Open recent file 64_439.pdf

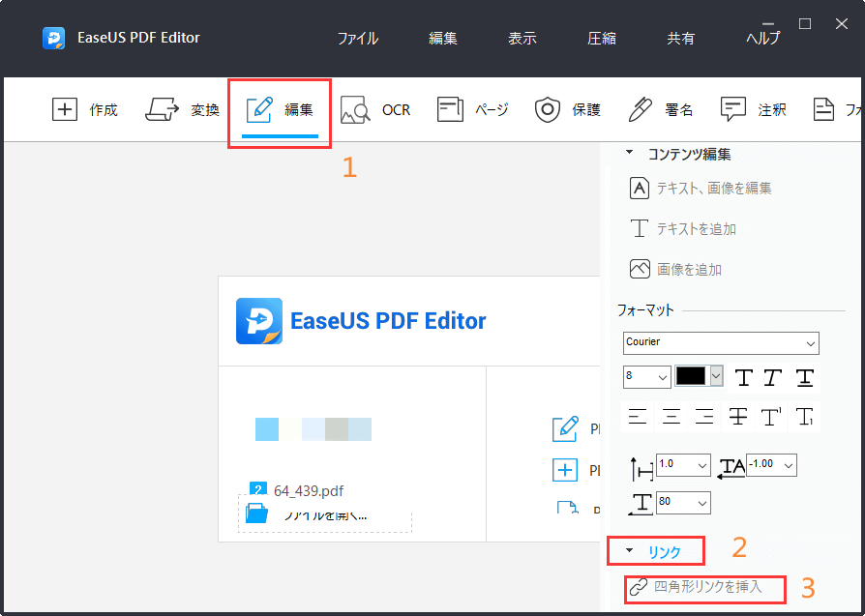pyautogui.click(x=308, y=490)
